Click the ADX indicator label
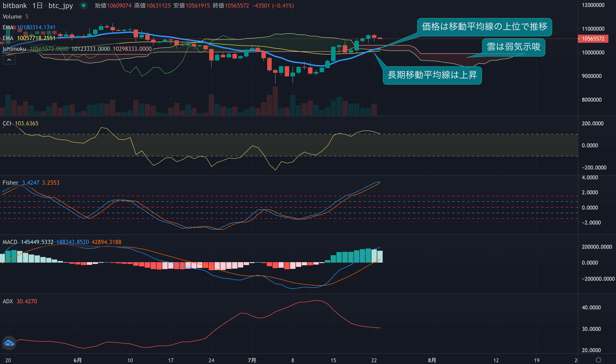This screenshot has height=364, width=616. 8,302
